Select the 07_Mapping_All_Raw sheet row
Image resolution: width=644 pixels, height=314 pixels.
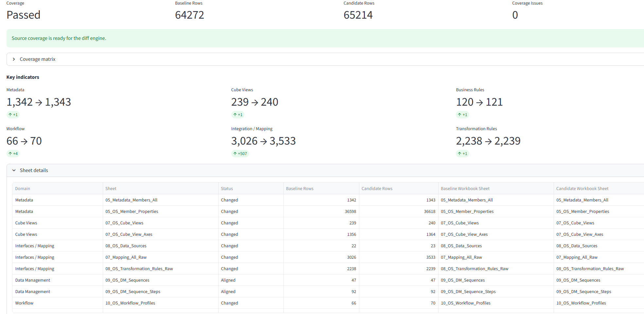click(328, 257)
